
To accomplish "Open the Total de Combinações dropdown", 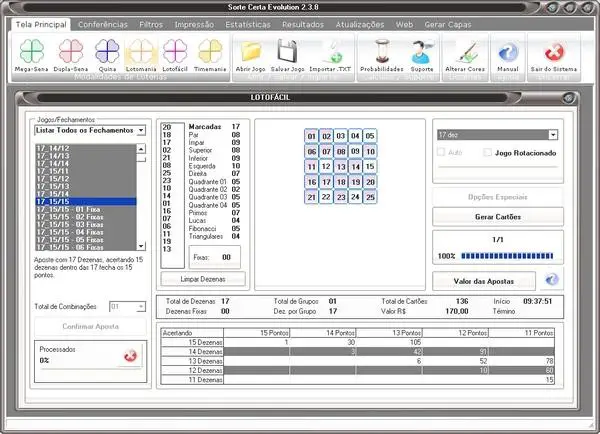I will [141, 307].
